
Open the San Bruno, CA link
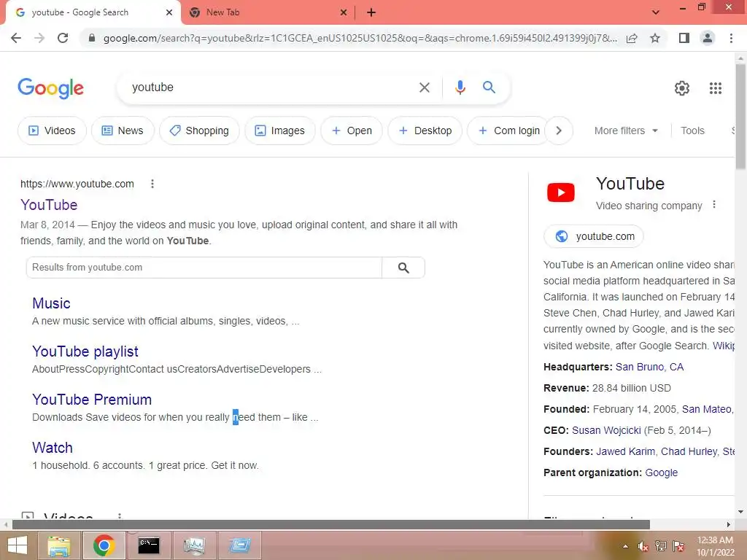click(x=649, y=367)
